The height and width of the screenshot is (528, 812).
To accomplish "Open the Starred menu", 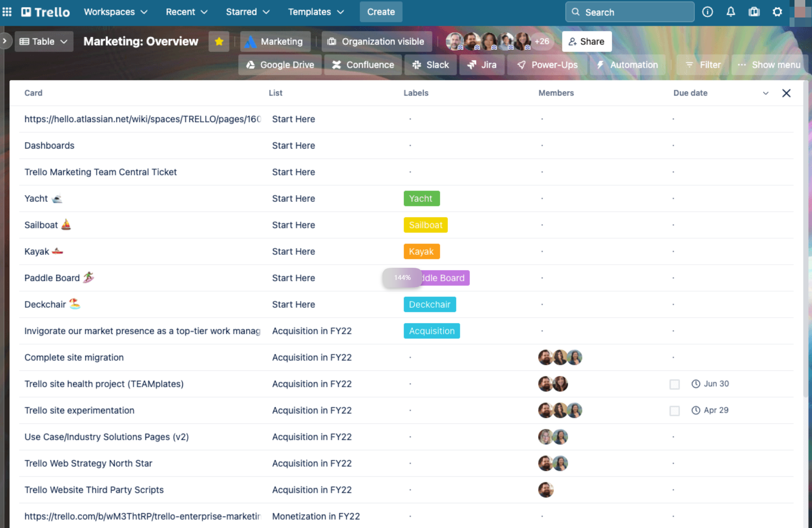I will pos(247,12).
